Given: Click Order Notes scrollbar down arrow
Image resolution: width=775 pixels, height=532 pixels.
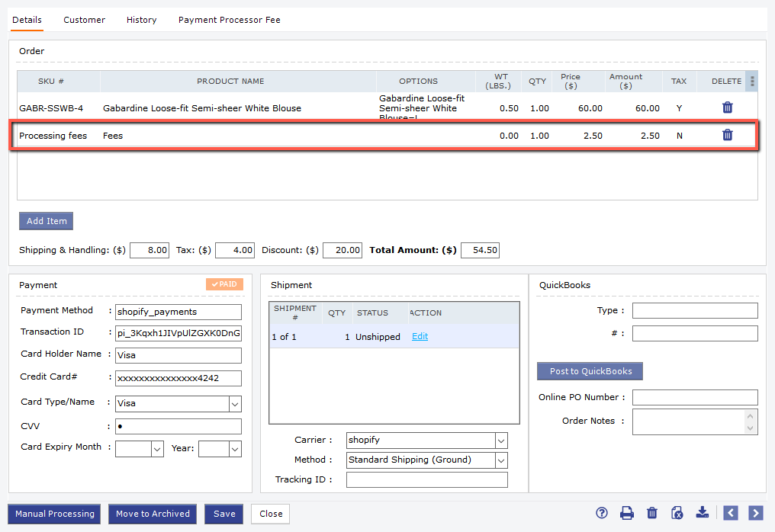Looking at the screenshot, I should point(751,428).
